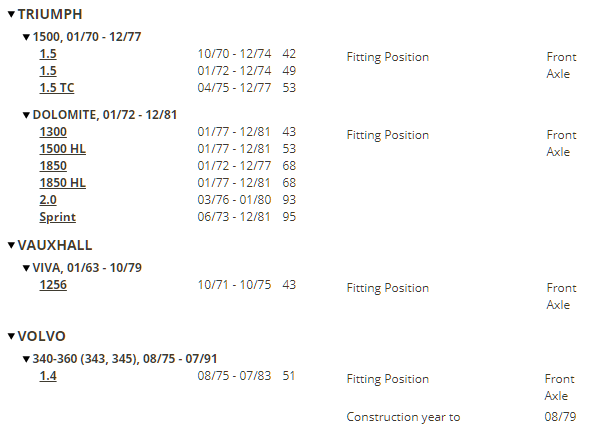
Task: Select the Dolomite 2.0 link
Action: 48,200
